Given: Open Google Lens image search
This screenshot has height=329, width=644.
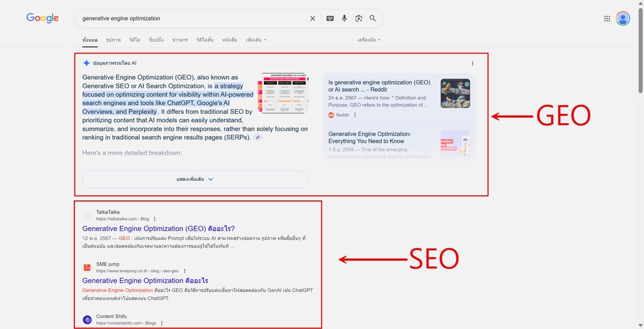Looking at the screenshot, I should pyautogui.click(x=358, y=19).
